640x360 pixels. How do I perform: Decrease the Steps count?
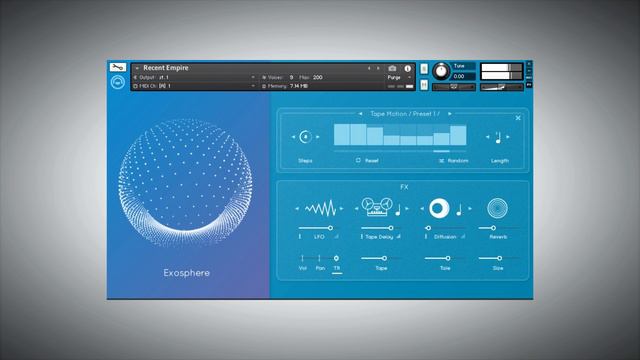tap(293, 137)
